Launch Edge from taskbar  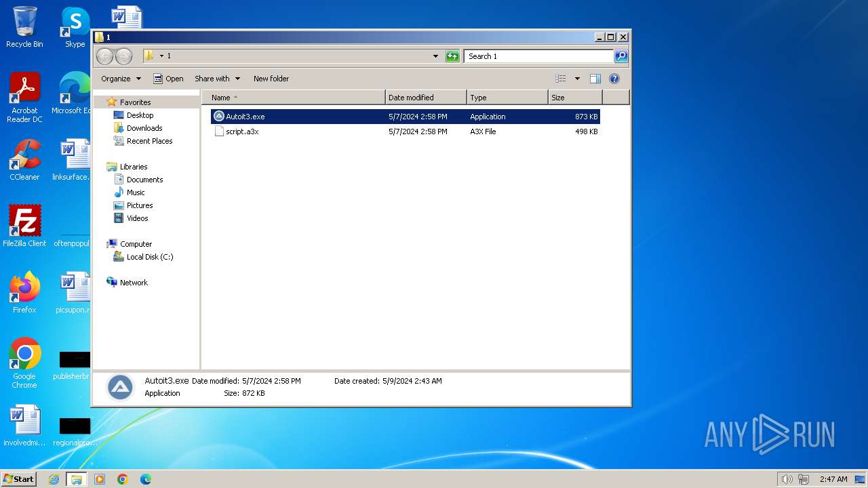tap(146, 479)
